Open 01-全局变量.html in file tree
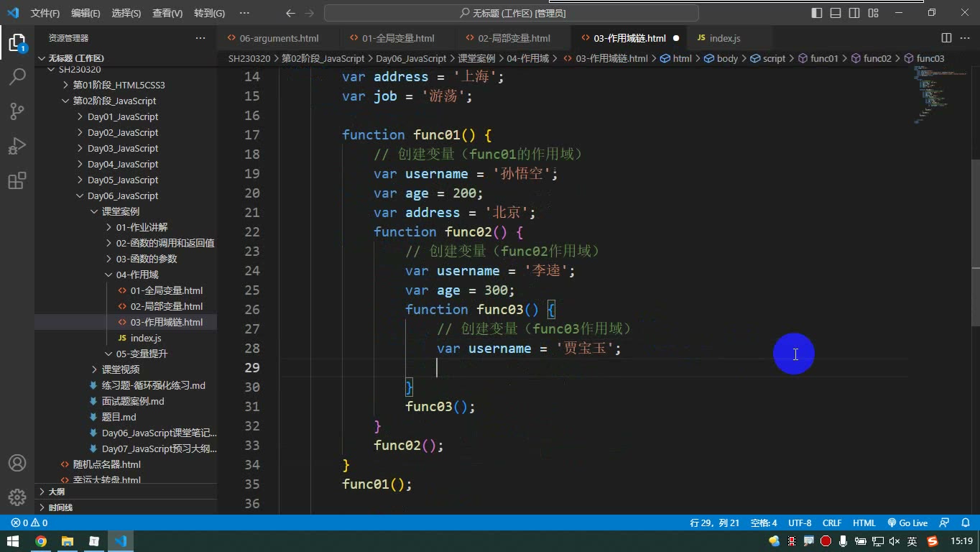The image size is (980, 552). (x=167, y=290)
